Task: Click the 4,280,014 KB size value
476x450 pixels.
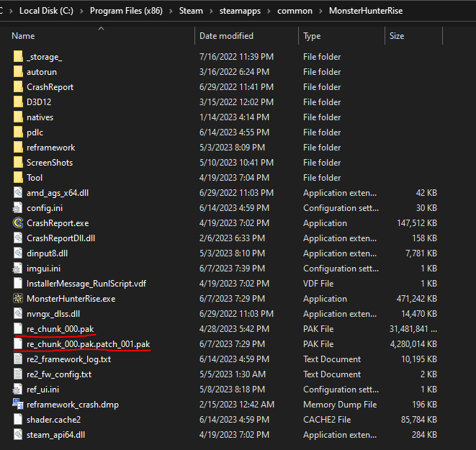Action: tap(413, 344)
